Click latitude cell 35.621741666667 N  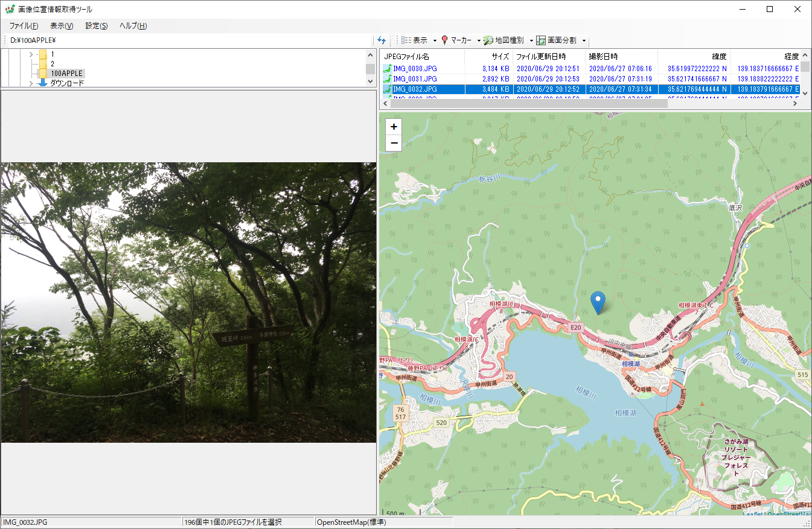[x=697, y=79]
